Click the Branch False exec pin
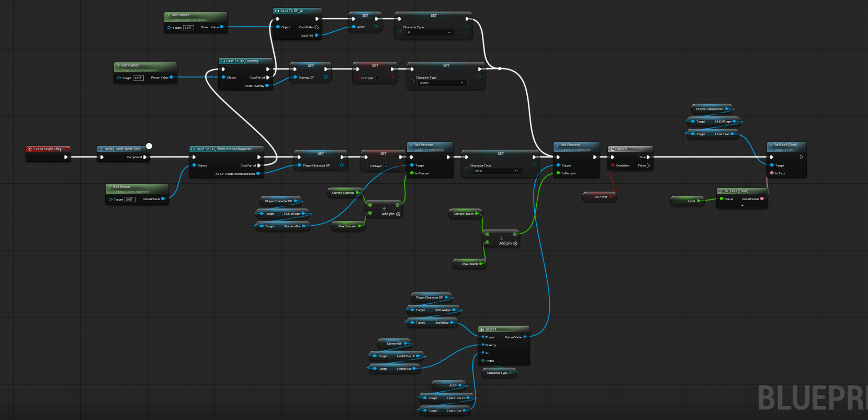The height and width of the screenshot is (420, 868). click(x=648, y=165)
